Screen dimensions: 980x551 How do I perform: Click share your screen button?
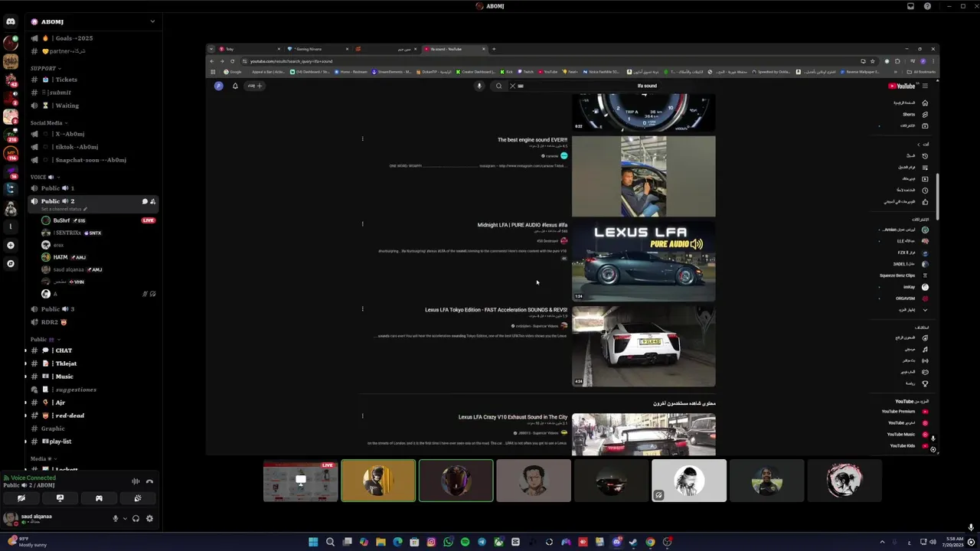[x=60, y=498]
